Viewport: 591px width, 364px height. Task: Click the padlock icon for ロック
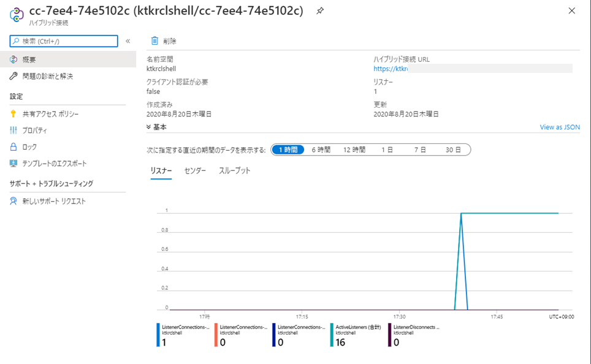(x=13, y=147)
